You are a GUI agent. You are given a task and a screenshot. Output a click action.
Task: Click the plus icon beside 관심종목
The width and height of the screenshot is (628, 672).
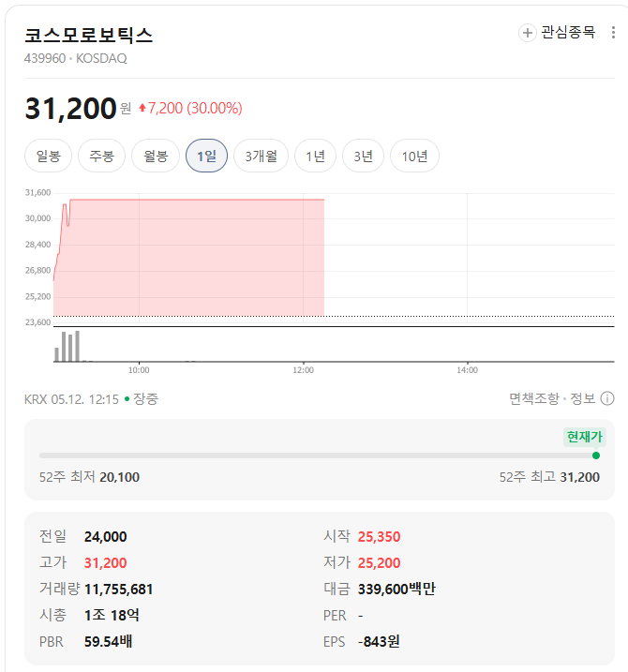528,33
